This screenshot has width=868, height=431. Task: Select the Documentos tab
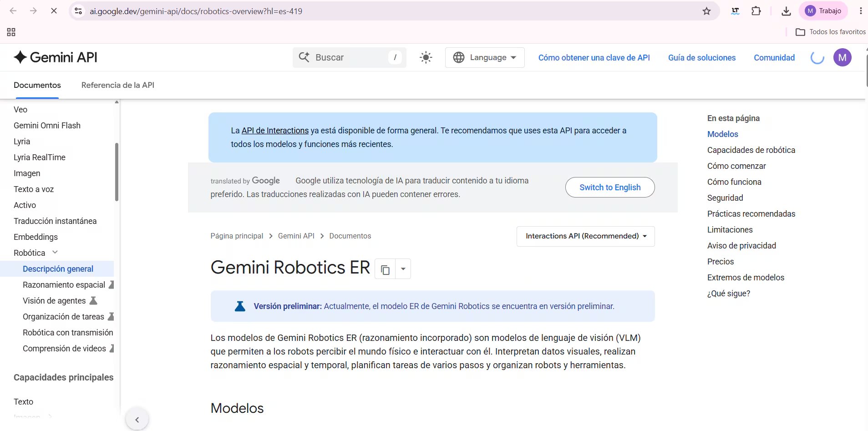[37, 85]
